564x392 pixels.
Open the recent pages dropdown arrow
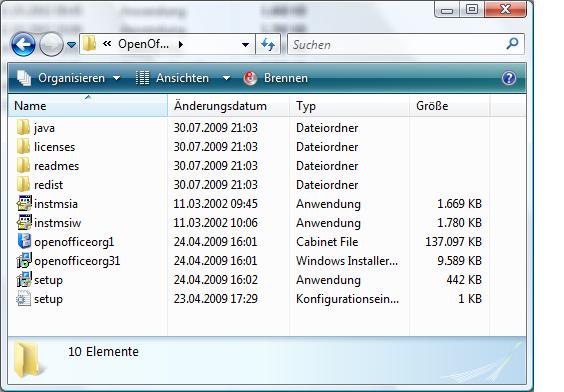[72, 45]
